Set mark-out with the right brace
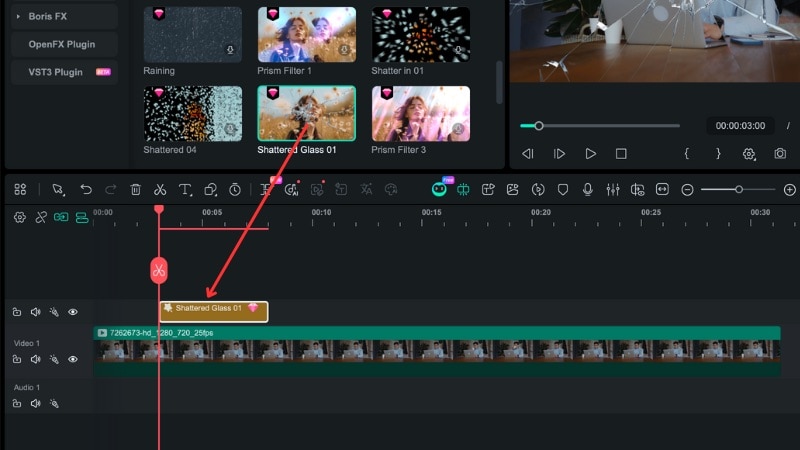800x450 pixels. [x=718, y=154]
